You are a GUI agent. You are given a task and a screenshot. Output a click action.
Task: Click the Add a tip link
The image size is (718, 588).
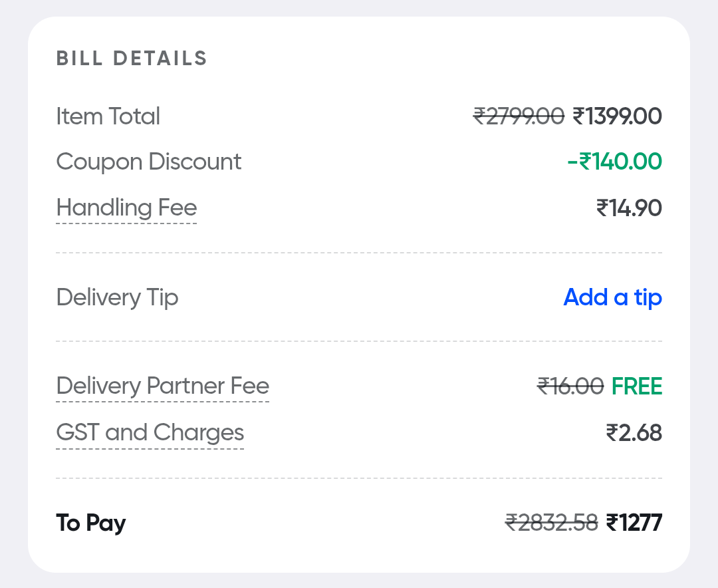pyautogui.click(x=612, y=297)
